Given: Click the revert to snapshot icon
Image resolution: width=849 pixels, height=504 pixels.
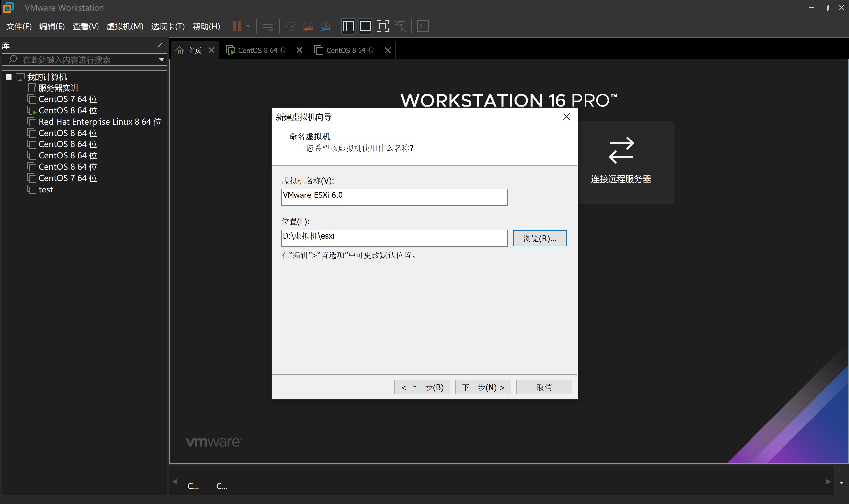Looking at the screenshot, I should point(308,26).
